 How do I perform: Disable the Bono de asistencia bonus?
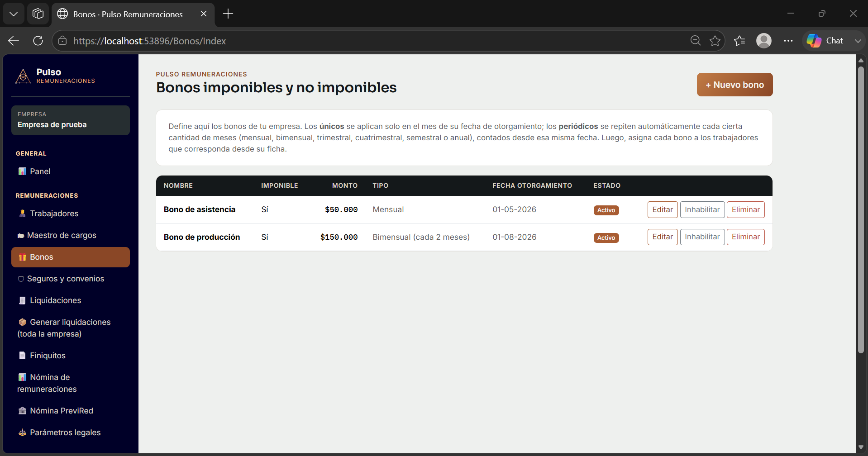[x=702, y=209]
